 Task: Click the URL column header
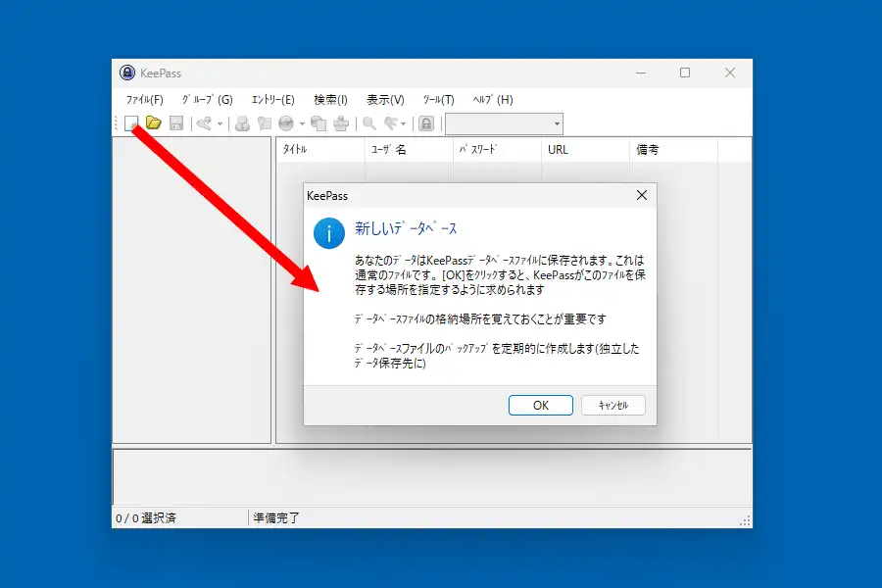[586, 150]
